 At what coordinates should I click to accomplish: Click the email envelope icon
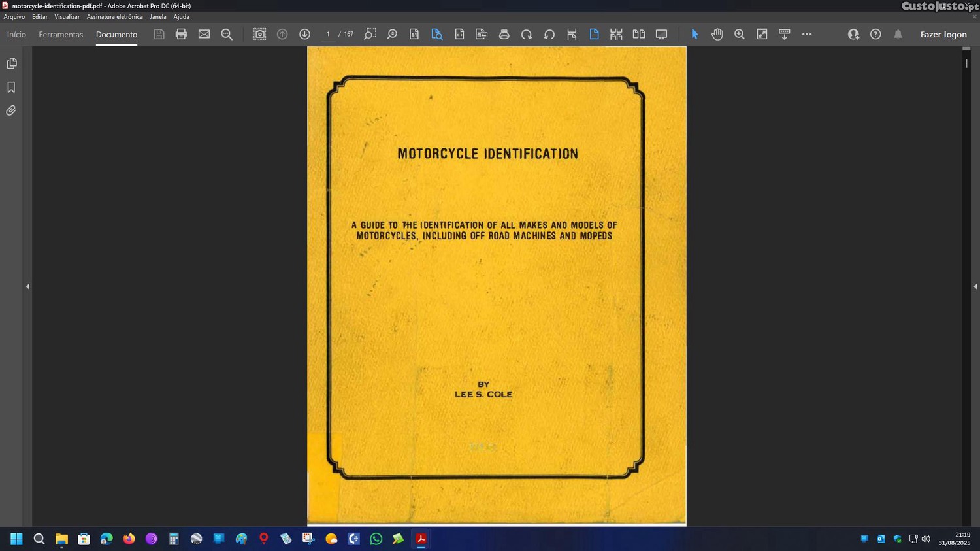[x=204, y=34]
